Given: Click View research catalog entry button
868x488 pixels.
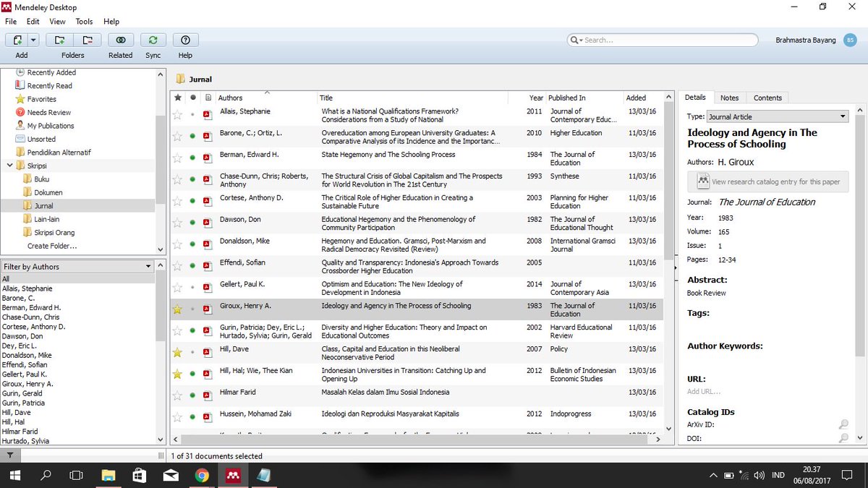Looking at the screenshot, I should coord(767,181).
